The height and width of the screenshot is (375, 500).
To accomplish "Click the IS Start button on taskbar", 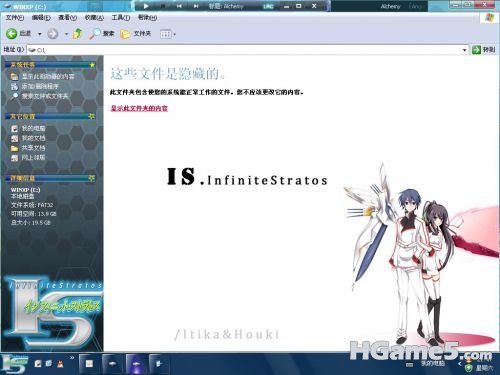I will click(14, 364).
